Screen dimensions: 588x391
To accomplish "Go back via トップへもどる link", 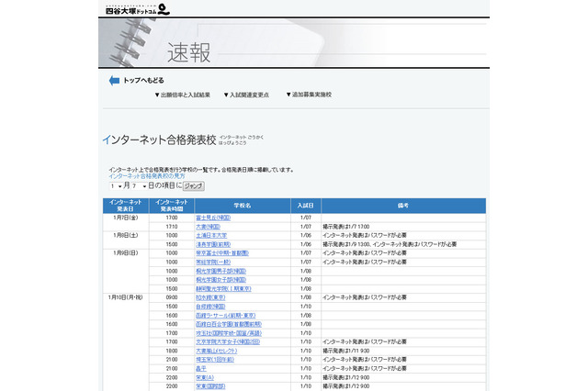I will click(x=143, y=81).
